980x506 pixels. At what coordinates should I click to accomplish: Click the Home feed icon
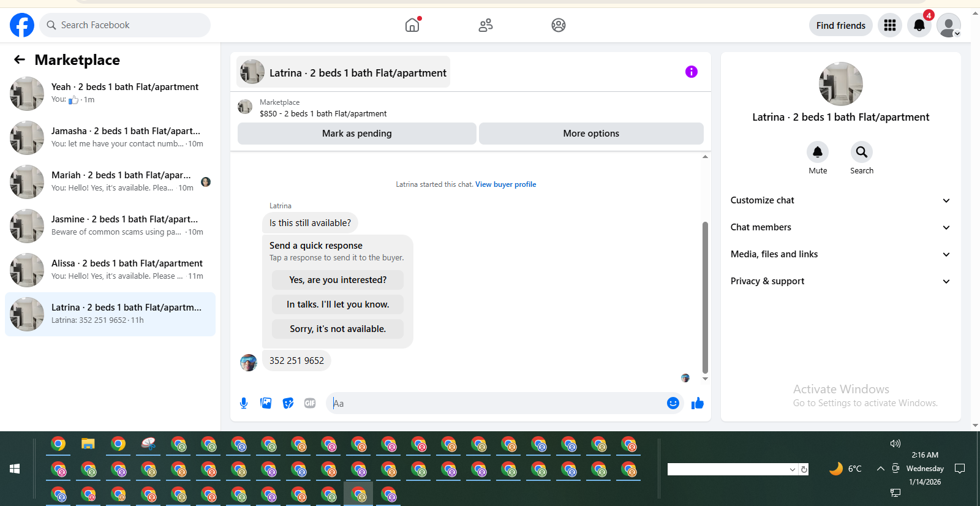point(412,25)
